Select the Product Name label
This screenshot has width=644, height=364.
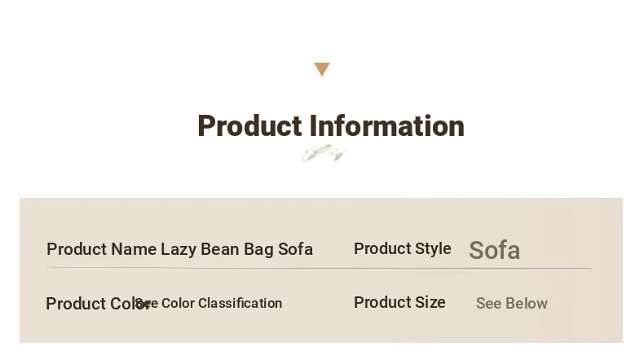[x=101, y=249]
